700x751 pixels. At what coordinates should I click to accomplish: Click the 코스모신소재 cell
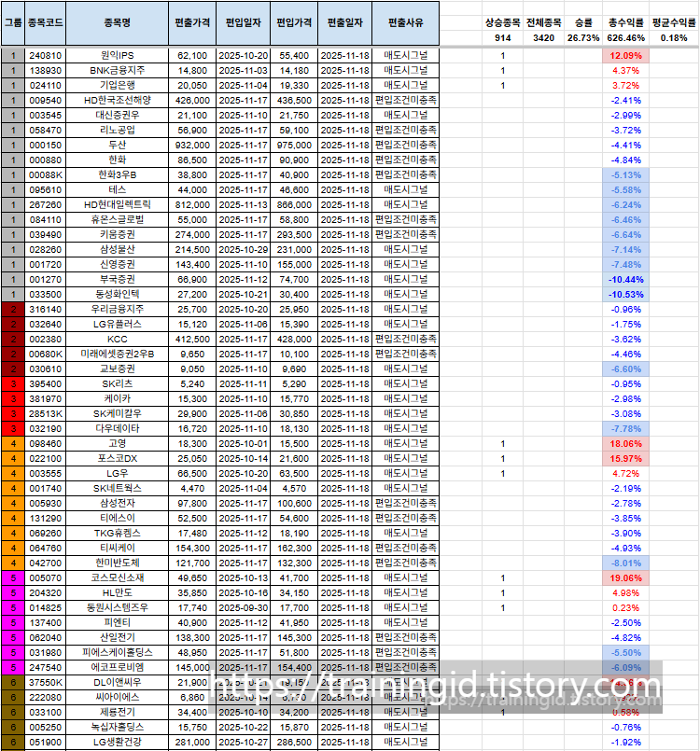pyautogui.click(x=118, y=578)
